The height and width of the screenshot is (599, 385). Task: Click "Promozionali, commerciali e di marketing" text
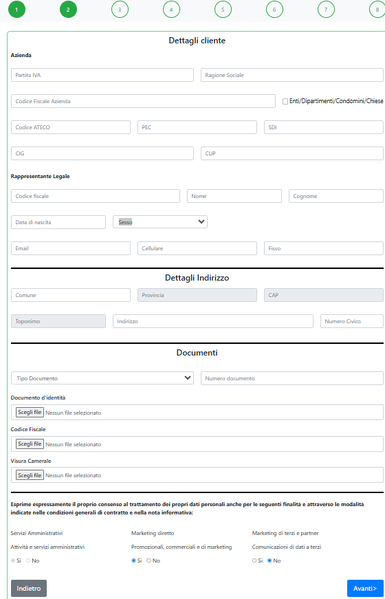[x=181, y=547]
